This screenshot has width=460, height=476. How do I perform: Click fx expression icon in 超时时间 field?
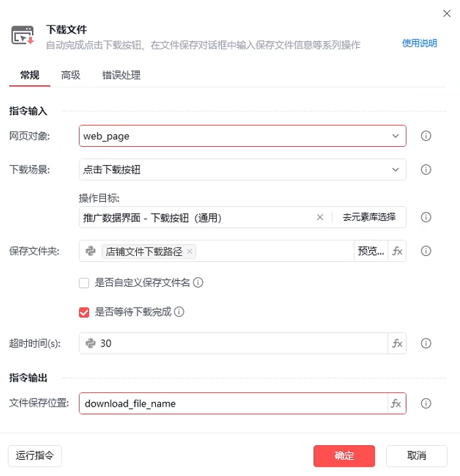[397, 343]
